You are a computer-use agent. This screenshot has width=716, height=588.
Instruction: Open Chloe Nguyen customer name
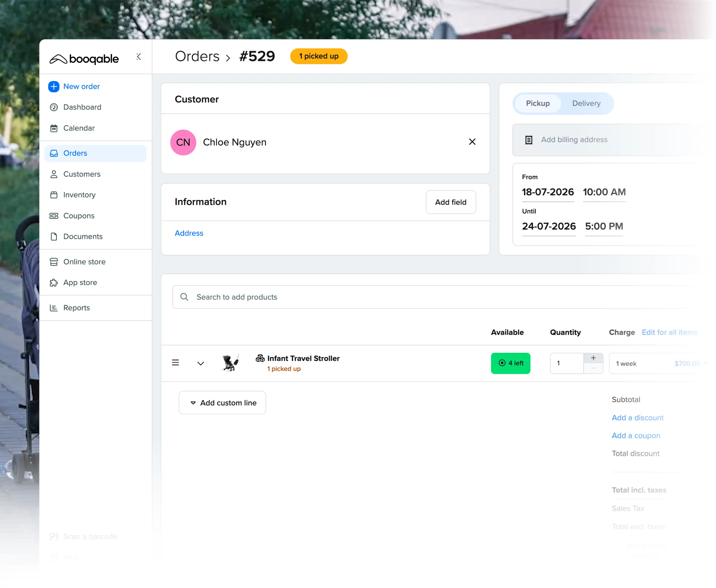coord(235,142)
